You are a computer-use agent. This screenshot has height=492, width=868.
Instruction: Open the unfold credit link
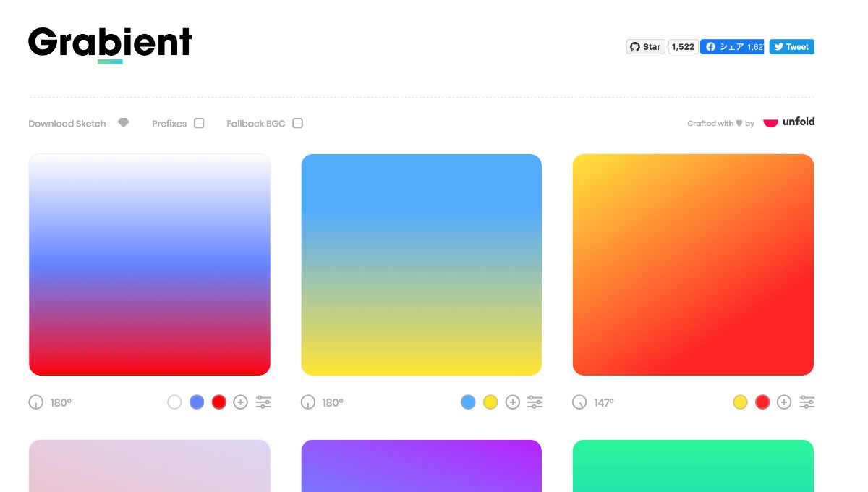(x=789, y=122)
